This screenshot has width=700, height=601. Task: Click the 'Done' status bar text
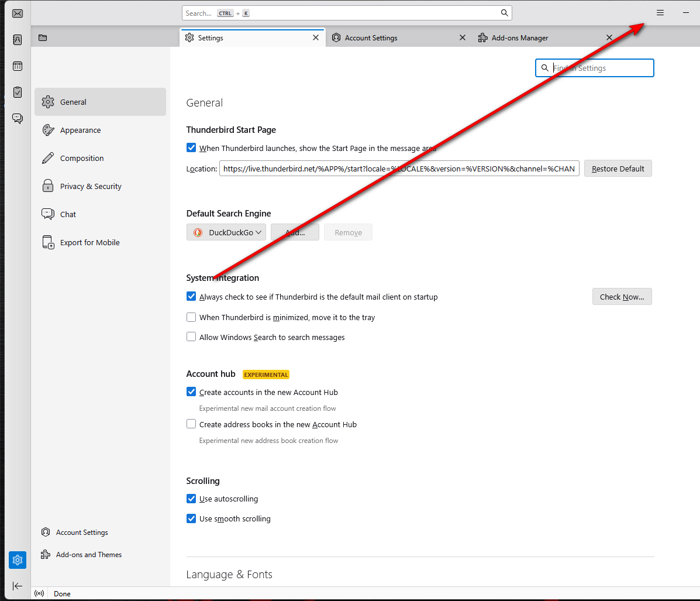click(x=62, y=594)
